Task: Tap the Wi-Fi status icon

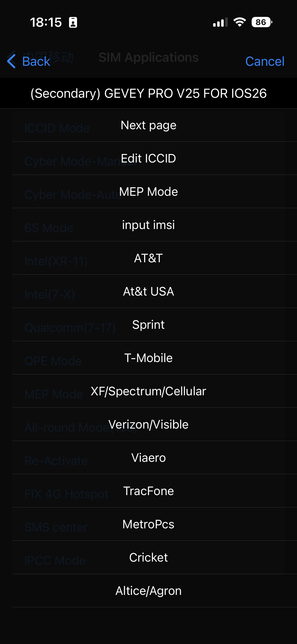Action: coord(240,22)
